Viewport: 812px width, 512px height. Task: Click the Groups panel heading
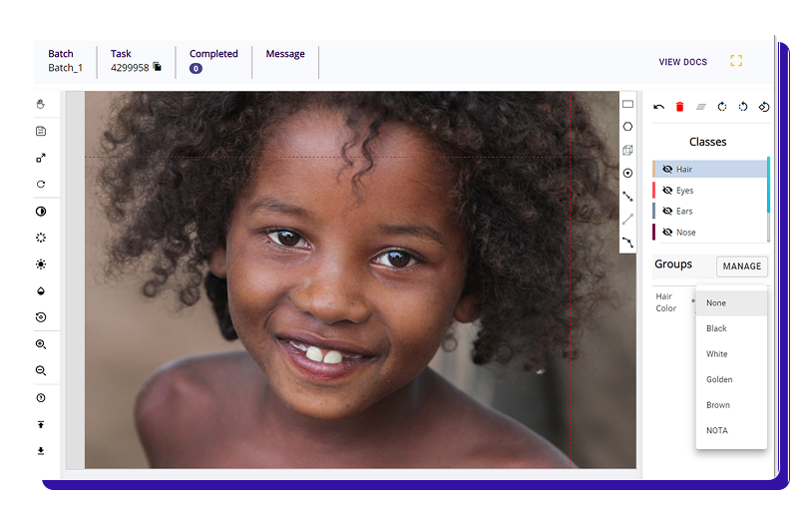click(673, 264)
